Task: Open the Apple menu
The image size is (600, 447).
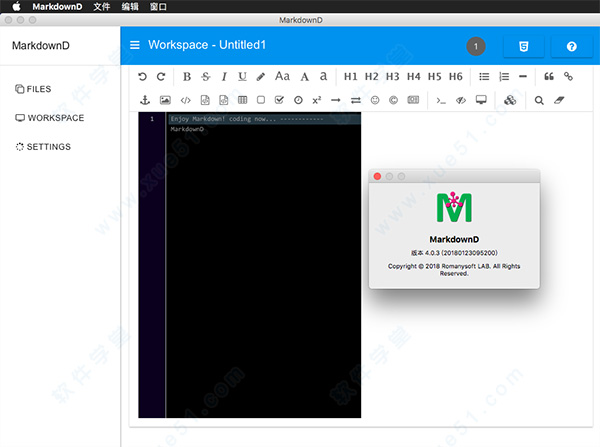Action: 16,7
